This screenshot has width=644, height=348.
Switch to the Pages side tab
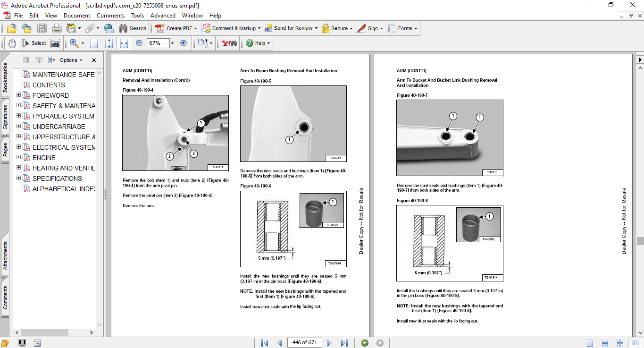[x=5, y=150]
